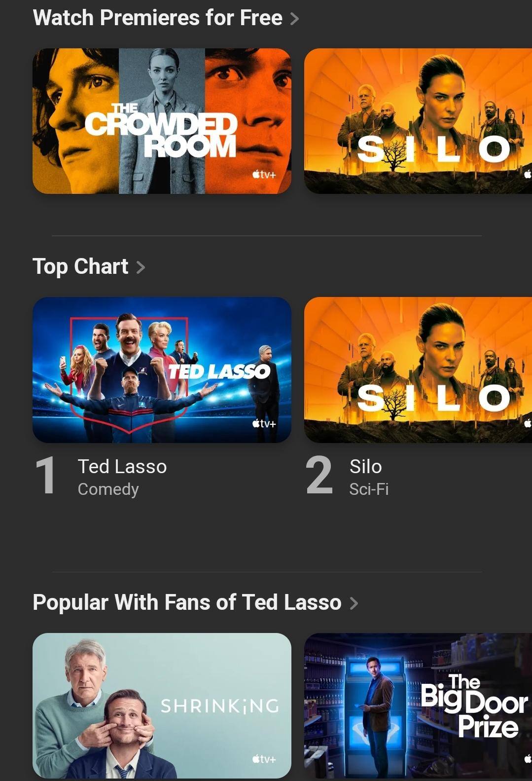The width and height of the screenshot is (532, 781).
Task: Click the rank number 1 in Top Chart
Action: tap(46, 475)
